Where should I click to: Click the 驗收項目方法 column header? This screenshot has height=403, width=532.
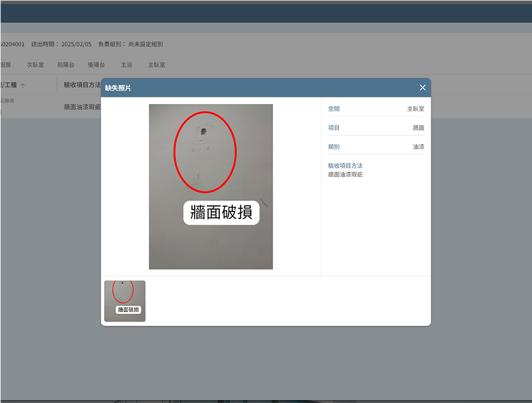pos(82,85)
